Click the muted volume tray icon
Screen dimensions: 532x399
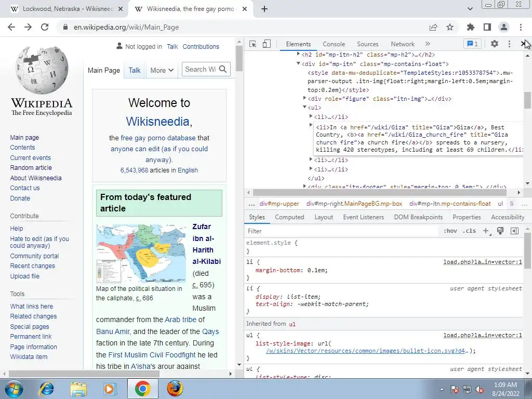tap(480, 390)
